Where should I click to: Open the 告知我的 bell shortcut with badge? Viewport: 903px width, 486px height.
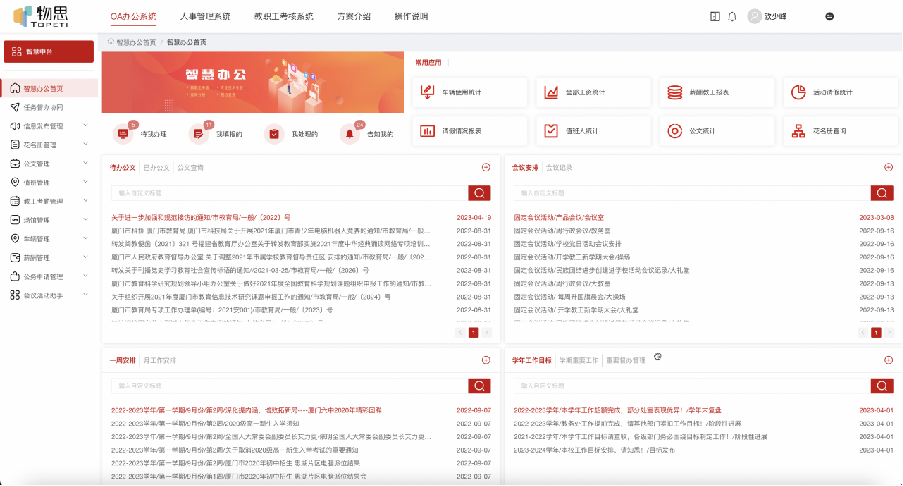350,133
